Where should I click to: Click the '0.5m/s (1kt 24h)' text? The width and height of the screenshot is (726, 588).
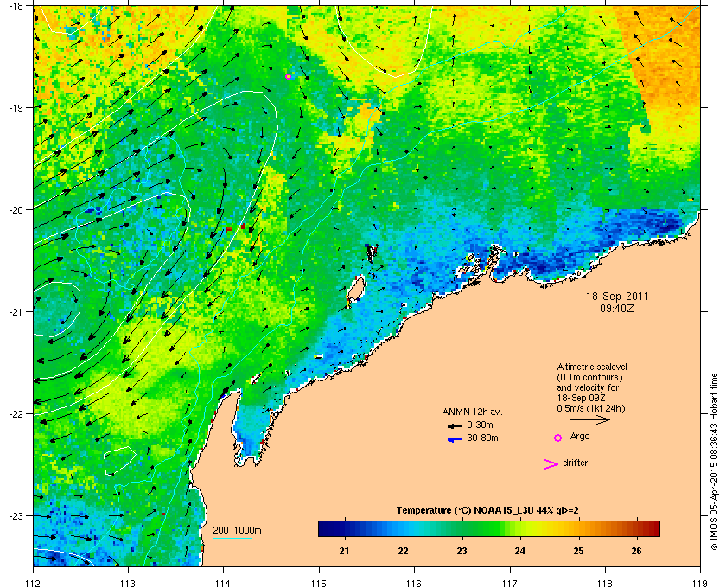click(x=591, y=409)
